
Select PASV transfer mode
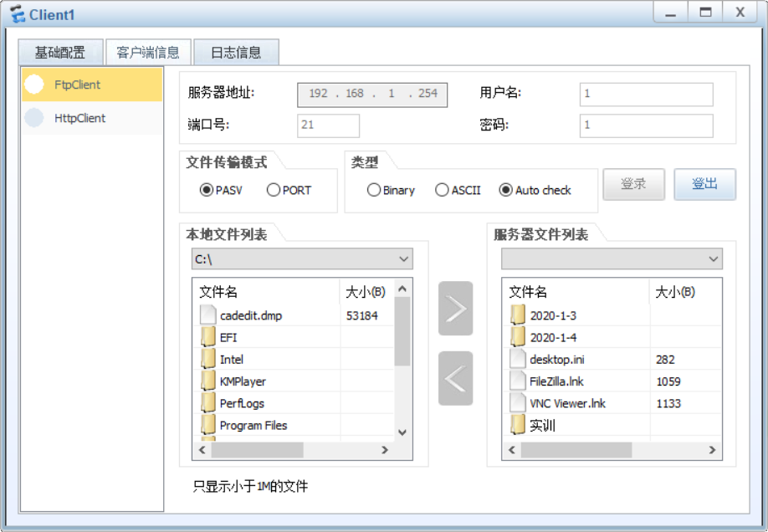206,190
